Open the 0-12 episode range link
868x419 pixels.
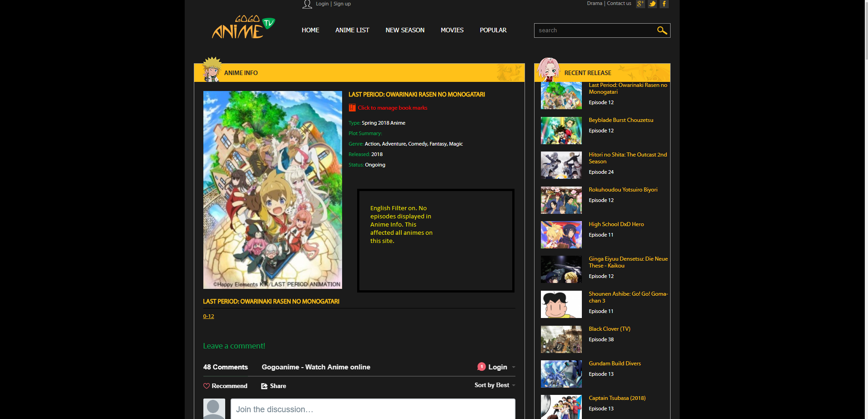[x=208, y=316]
